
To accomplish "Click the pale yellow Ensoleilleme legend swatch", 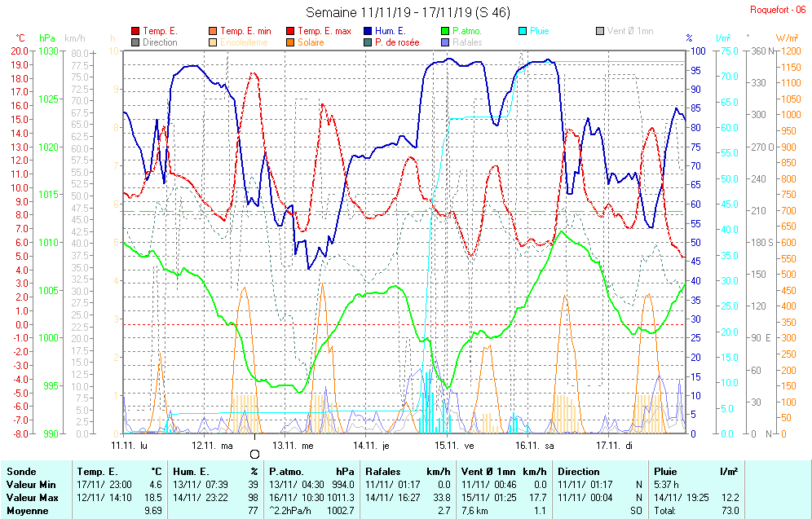I will (213, 42).
